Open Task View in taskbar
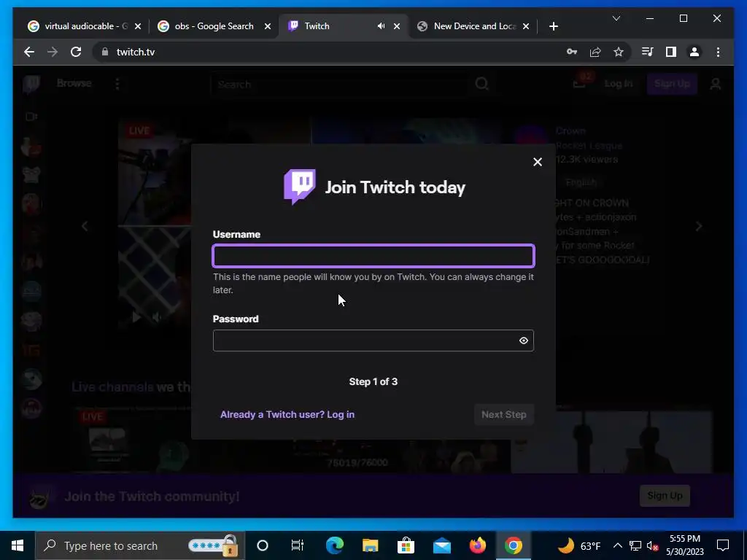The image size is (747, 560). [x=298, y=545]
